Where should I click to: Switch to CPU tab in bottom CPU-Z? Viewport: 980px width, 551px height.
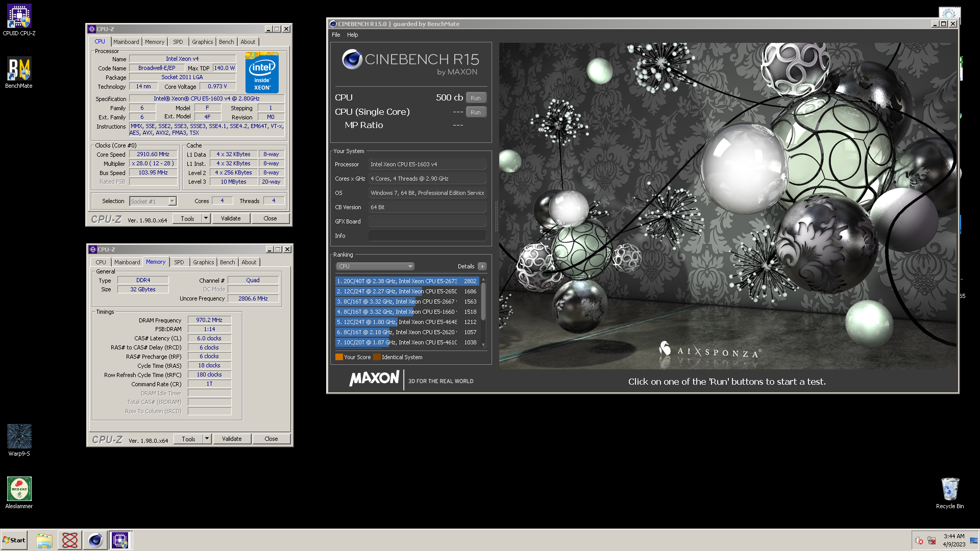(101, 262)
